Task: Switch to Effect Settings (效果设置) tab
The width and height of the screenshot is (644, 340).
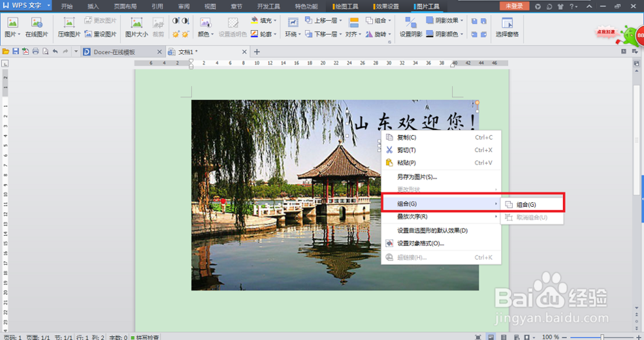Action: point(386,6)
